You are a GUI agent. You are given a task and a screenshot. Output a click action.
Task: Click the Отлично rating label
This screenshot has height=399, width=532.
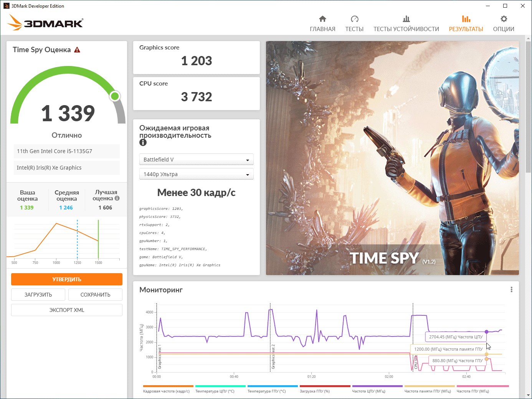67,135
